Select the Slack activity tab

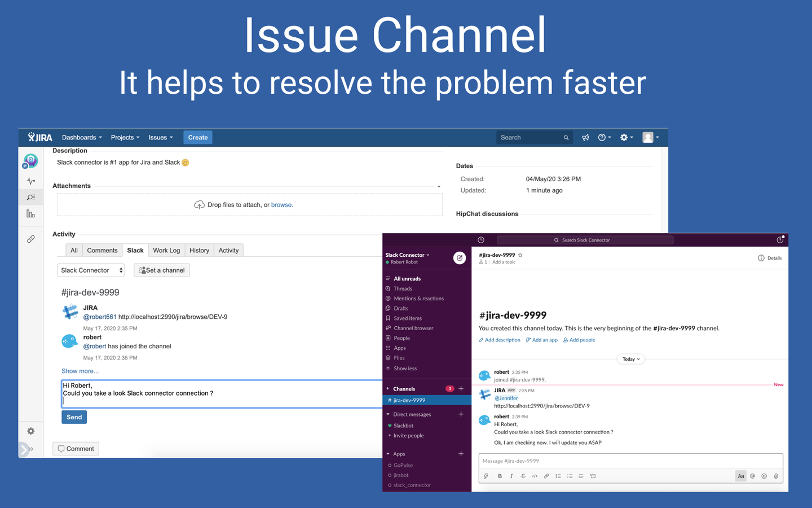(x=135, y=250)
